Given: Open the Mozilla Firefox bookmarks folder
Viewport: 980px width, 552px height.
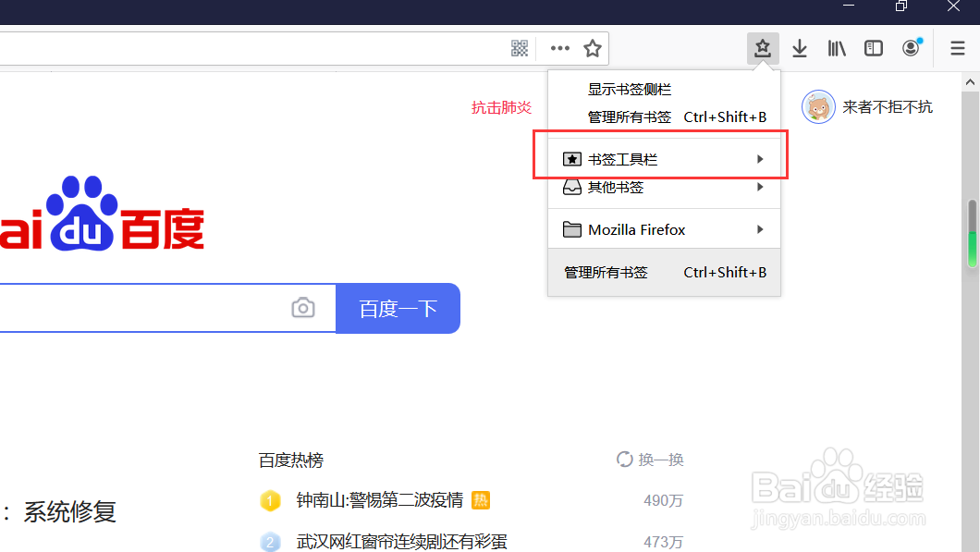Looking at the screenshot, I should coord(664,229).
